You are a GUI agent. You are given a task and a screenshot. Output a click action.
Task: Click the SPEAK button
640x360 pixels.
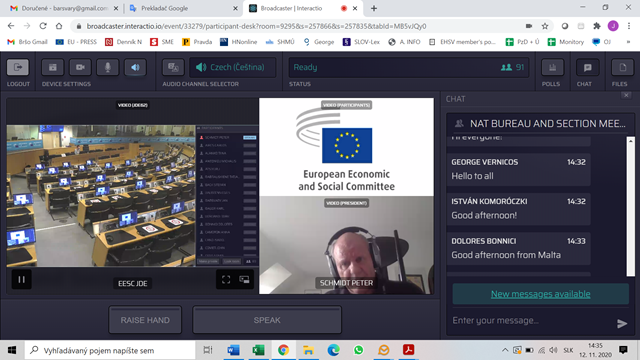267,320
